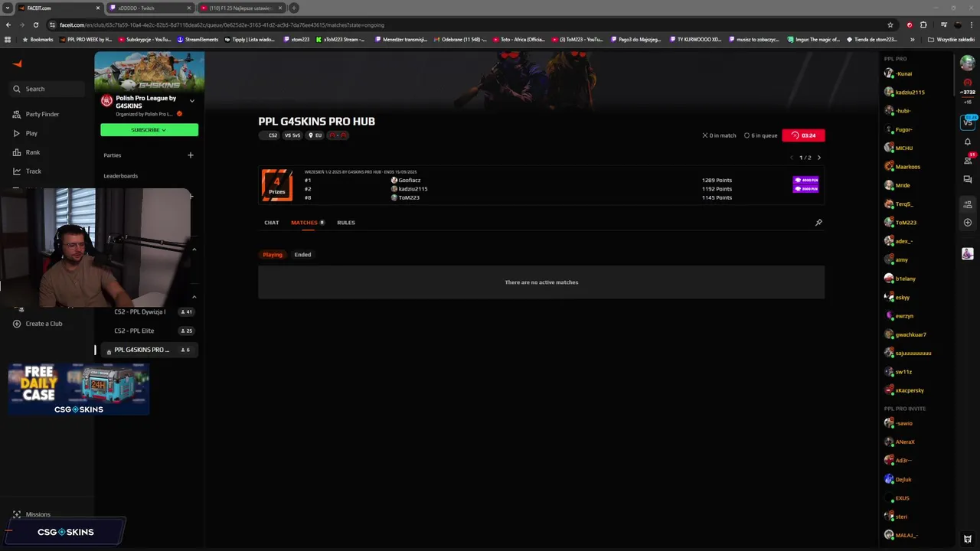
Task: Click the small avatar icon in right rail
Action: click(x=968, y=253)
